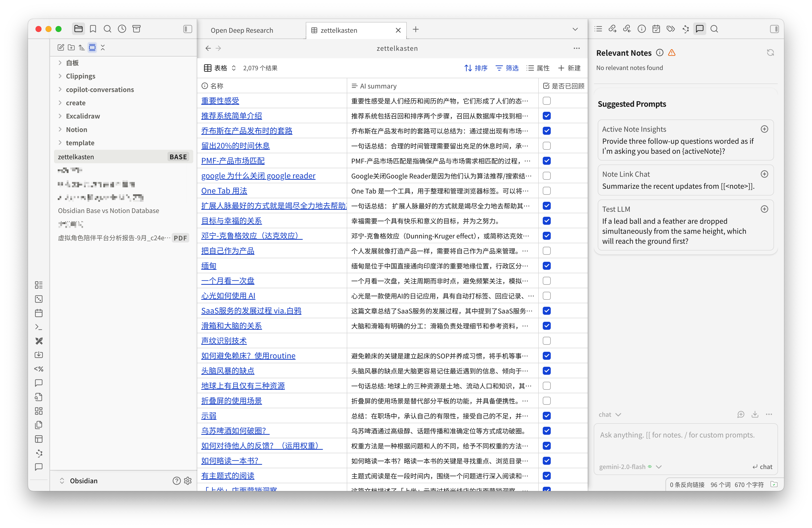The image size is (812, 528).
Task: Expand the copilot-conversations folder
Action: (60, 89)
